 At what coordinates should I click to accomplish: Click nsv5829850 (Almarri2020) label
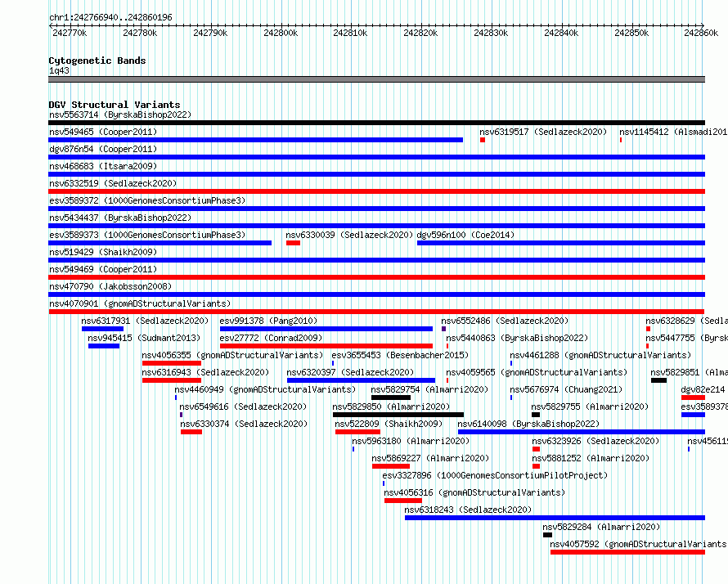coord(391,407)
